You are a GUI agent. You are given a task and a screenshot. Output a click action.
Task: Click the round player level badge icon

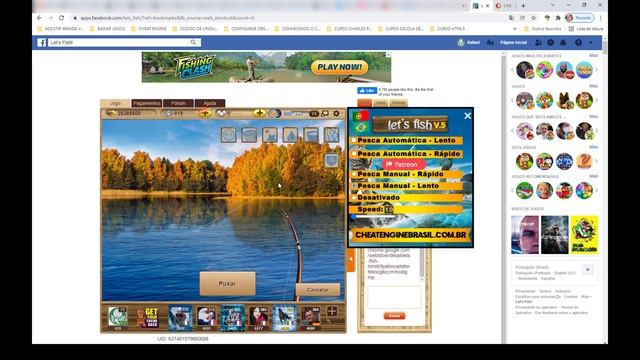[275, 113]
